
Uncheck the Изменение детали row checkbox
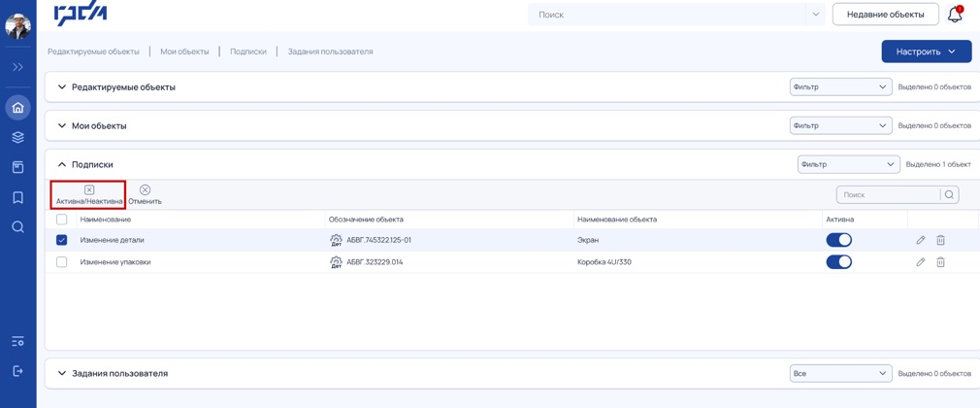(62, 240)
